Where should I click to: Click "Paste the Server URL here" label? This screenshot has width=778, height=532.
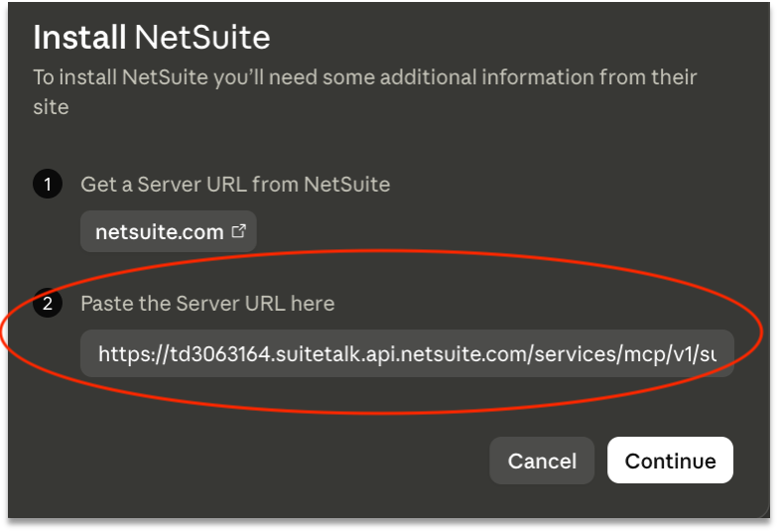[207, 304]
